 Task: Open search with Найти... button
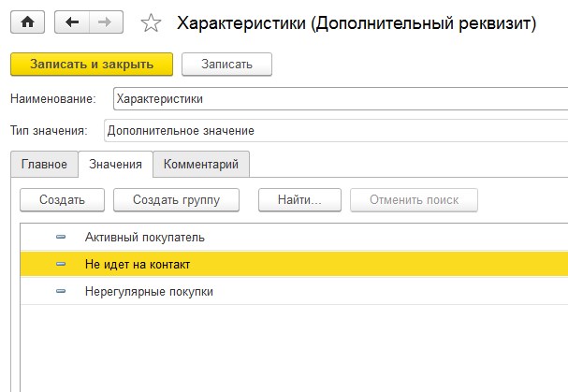click(x=299, y=199)
